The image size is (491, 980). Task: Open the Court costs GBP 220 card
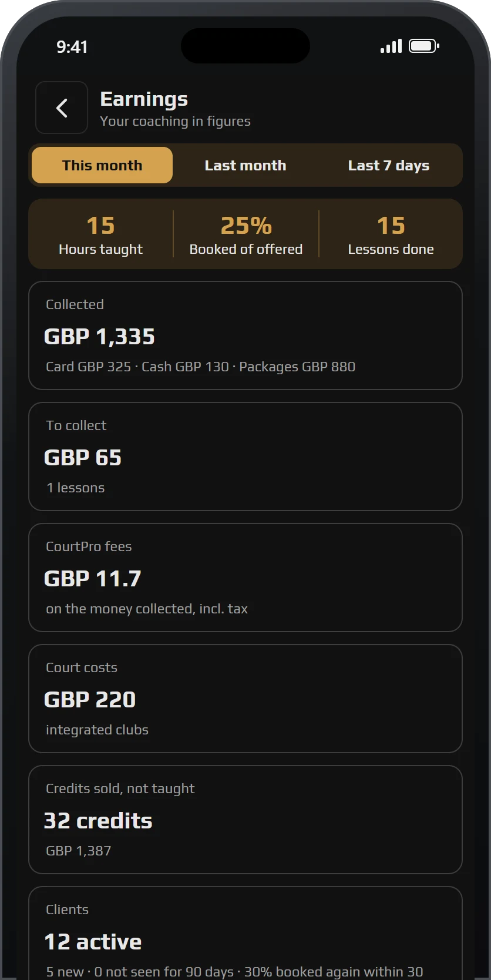coord(246,699)
